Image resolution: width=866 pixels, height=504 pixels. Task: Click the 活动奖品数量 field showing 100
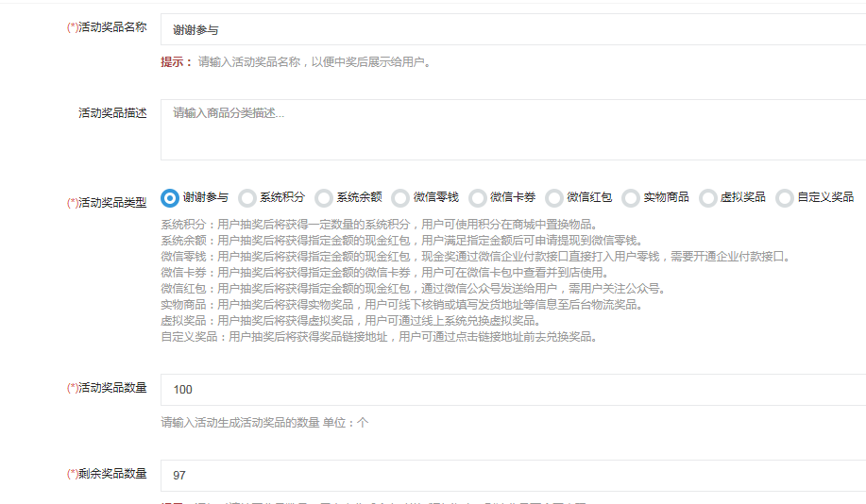pos(513,389)
